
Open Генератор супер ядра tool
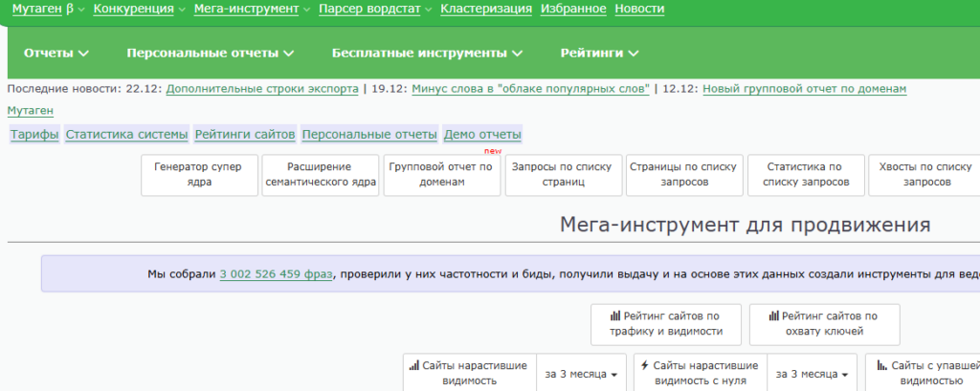click(199, 175)
